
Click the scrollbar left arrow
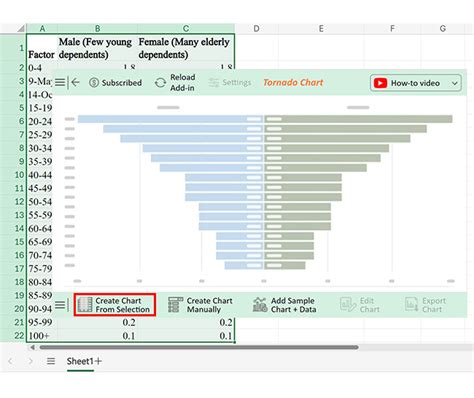pos(33,347)
